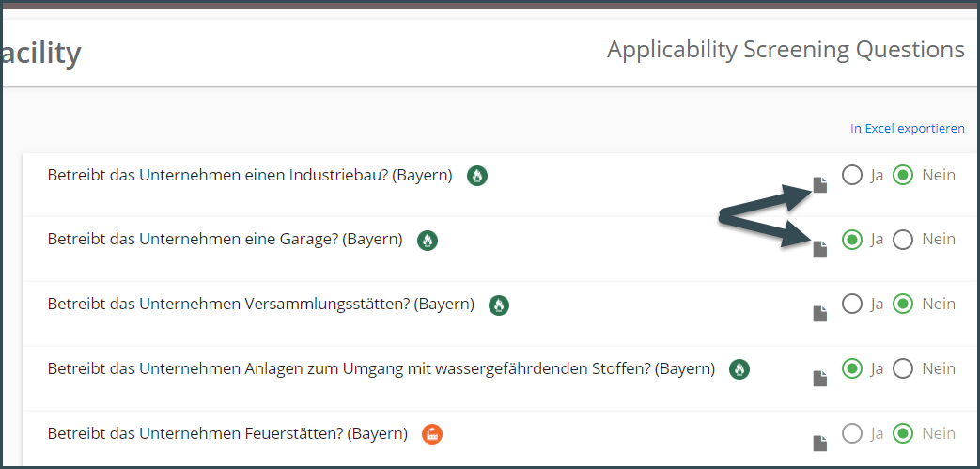Click the Applicability Screening Questions heading
The width and height of the screenshot is (980, 469).
[786, 50]
